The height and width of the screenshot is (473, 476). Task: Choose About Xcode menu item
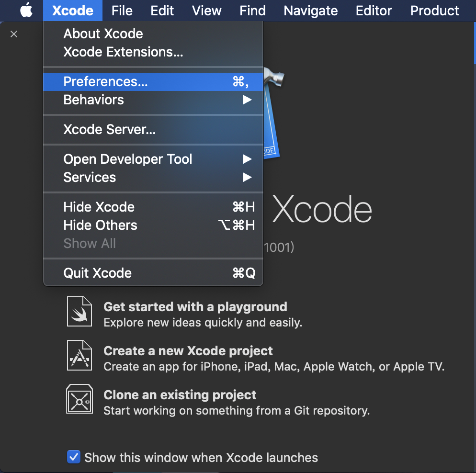153,34
